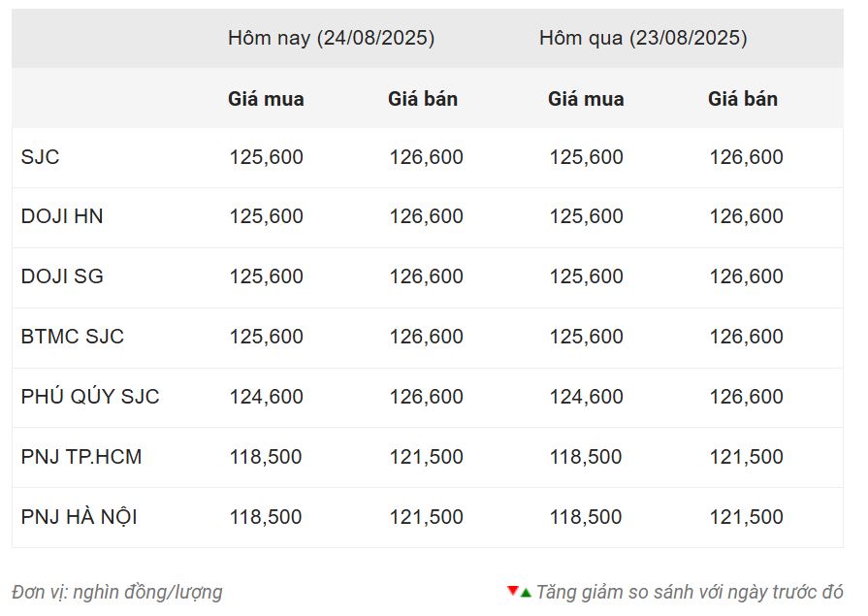Click the PNJ HÀ NỘI row label
Screen dimensions: 868x616
80,517
